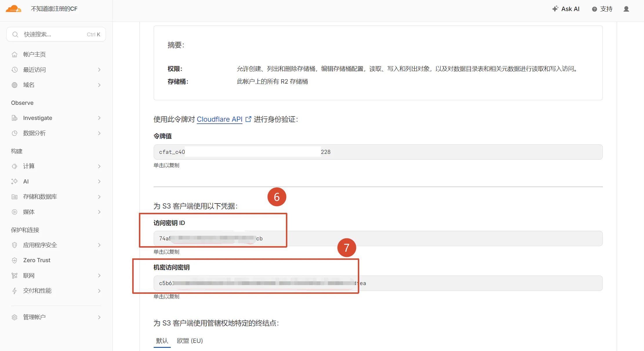Click the external link icon beside Cloudflare API
The height and width of the screenshot is (351, 644).
pyautogui.click(x=248, y=119)
